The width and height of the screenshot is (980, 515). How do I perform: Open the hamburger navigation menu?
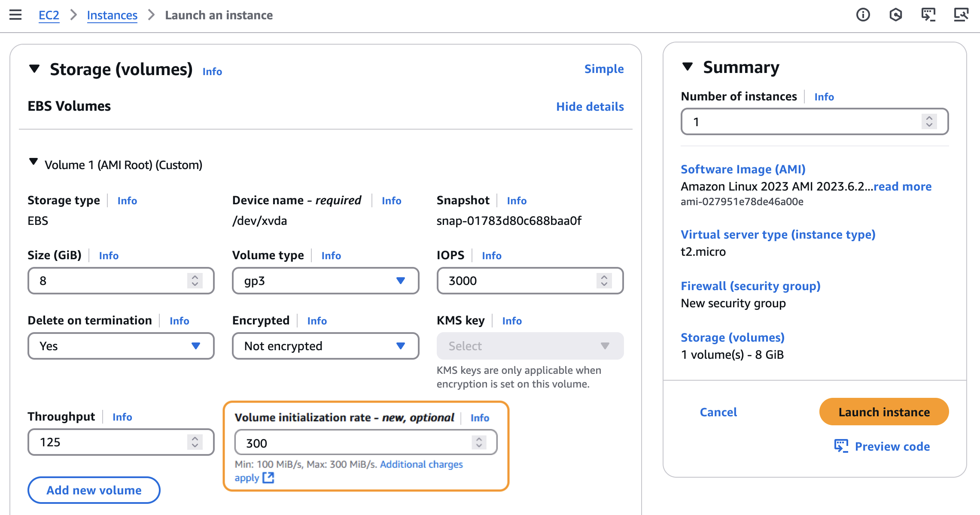coord(15,15)
